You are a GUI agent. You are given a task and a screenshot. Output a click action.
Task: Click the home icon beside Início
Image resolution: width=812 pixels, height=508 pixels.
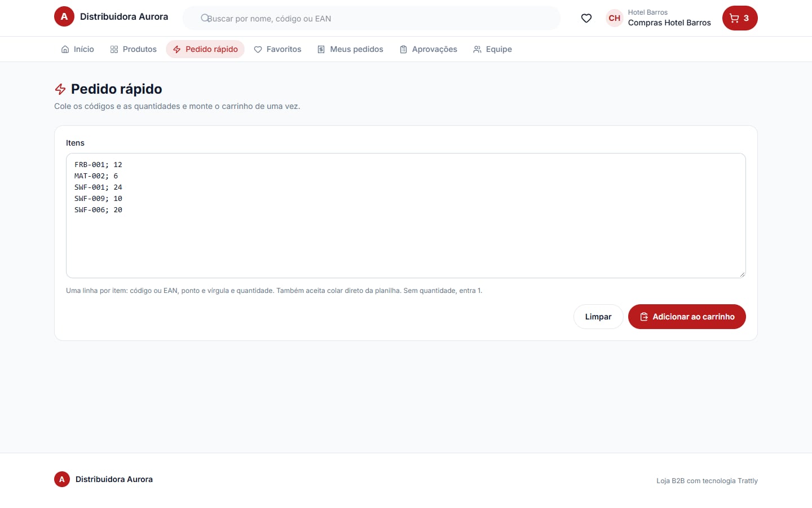[65, 49]
